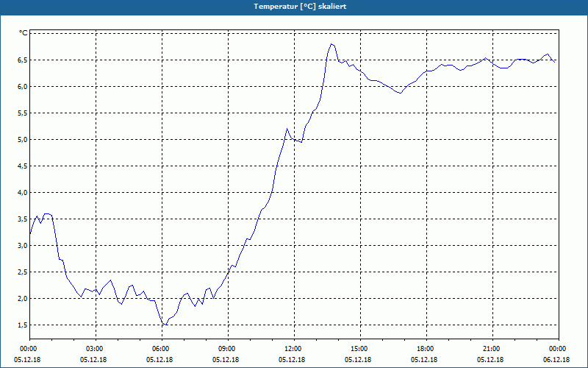The width and height of the screenshot is (588, 368).
Task: Select the "2,5" y-axis value
Action: [22, 272]
